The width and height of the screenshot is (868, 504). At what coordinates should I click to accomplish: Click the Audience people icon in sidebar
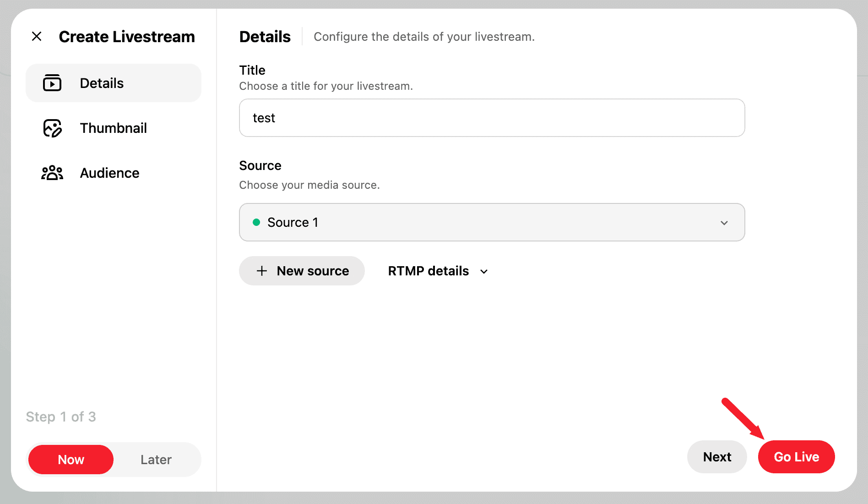[x=52, y=173]
